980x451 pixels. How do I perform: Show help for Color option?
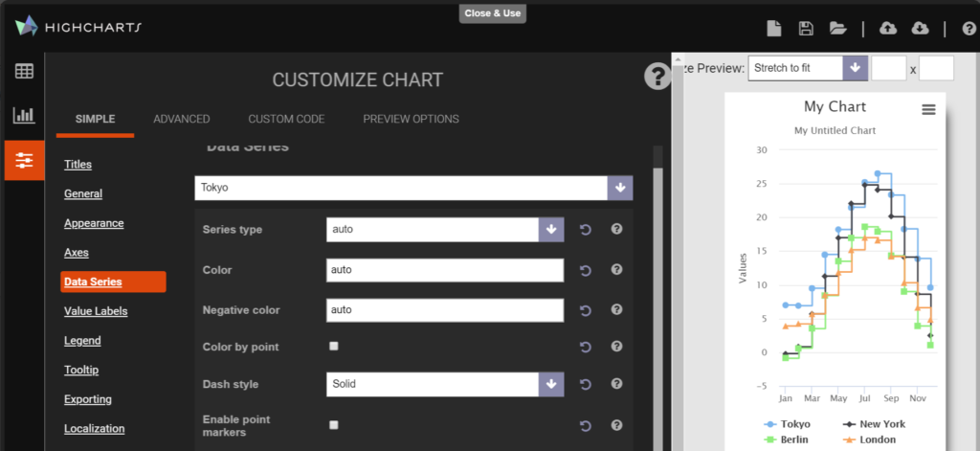point(617,270)
